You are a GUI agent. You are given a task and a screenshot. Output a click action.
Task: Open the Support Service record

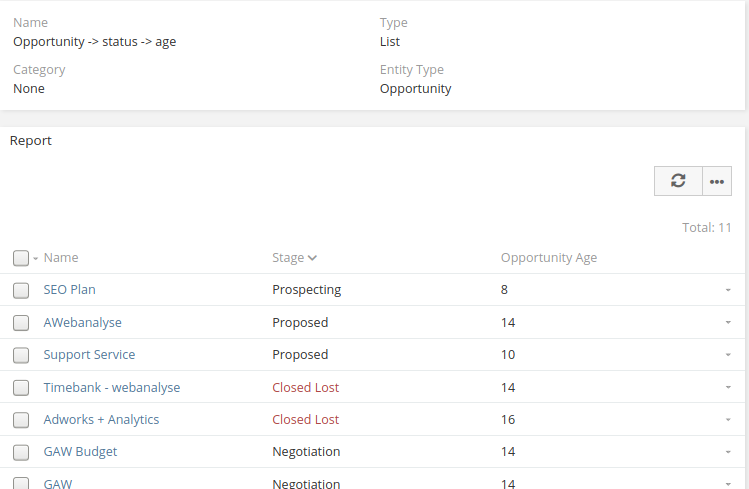point(89,355)
